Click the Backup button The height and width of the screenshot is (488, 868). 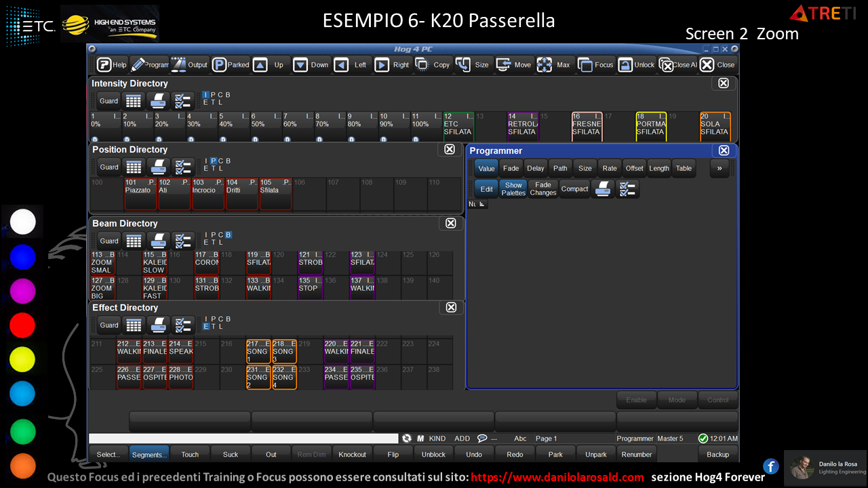coord(717,454)
